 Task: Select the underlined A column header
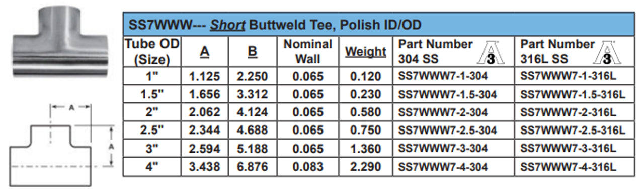(204, 52)
